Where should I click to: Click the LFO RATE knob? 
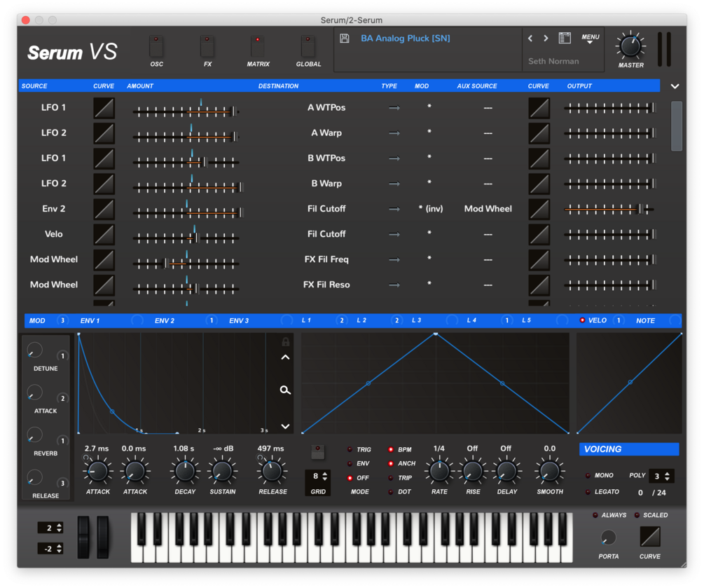tap(439, 471)
